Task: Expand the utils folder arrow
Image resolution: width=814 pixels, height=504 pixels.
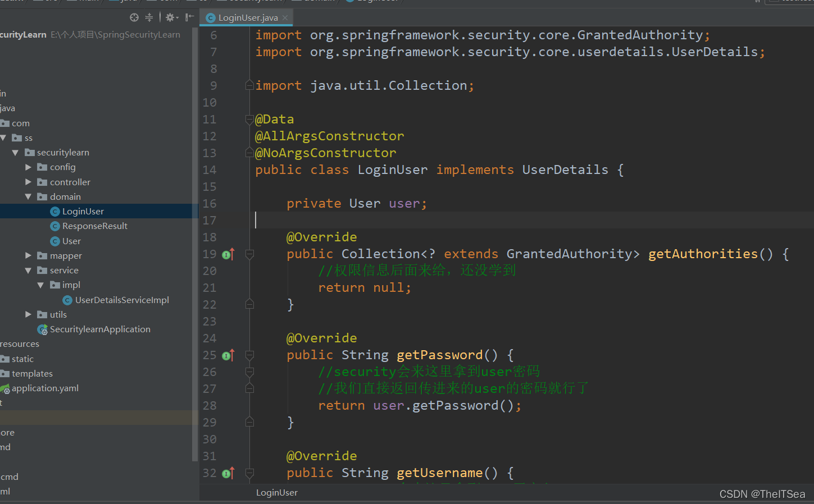Action: (x=28, y=315)
